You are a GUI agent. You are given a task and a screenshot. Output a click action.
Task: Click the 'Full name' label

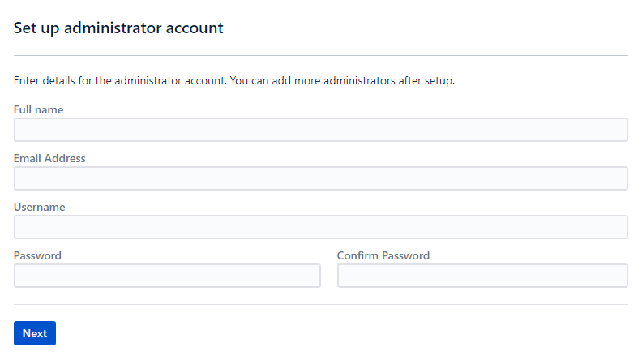38,109
